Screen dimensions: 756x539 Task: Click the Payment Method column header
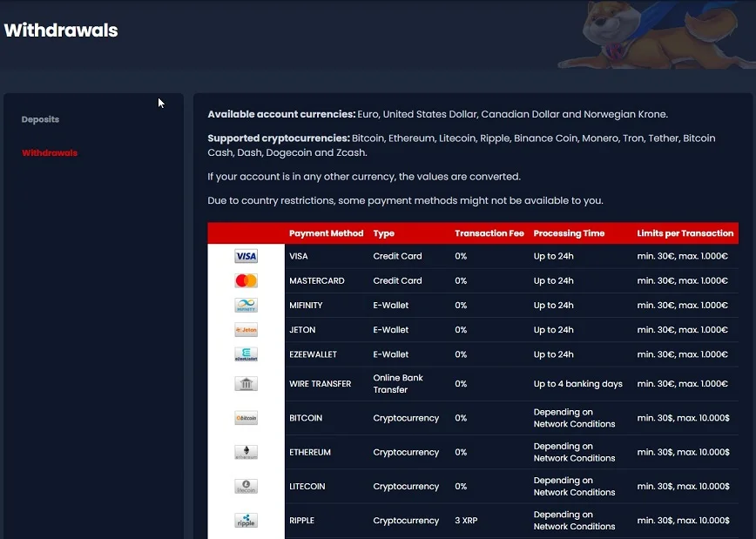pos(326,233)
